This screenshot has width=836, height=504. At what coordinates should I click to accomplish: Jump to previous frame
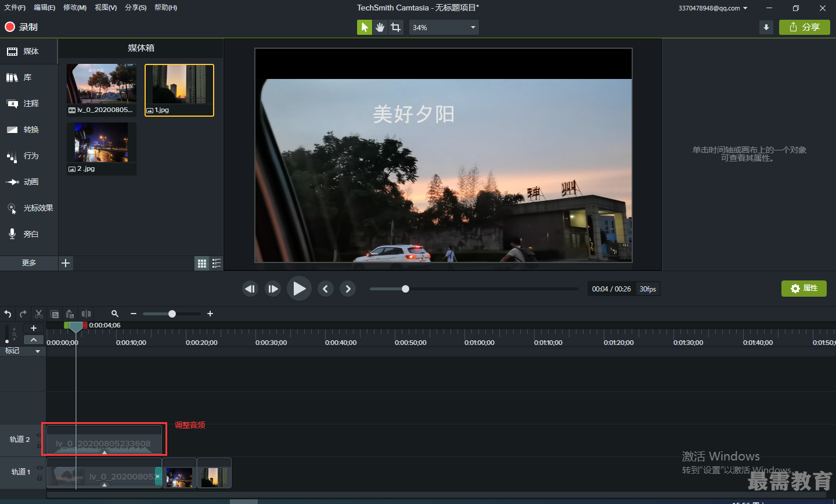250,289
